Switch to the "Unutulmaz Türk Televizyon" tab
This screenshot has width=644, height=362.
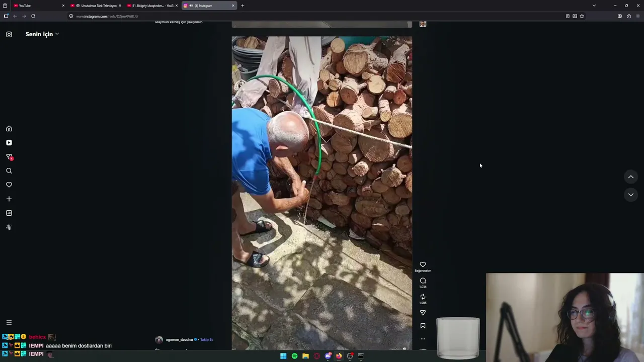[96, 6]
